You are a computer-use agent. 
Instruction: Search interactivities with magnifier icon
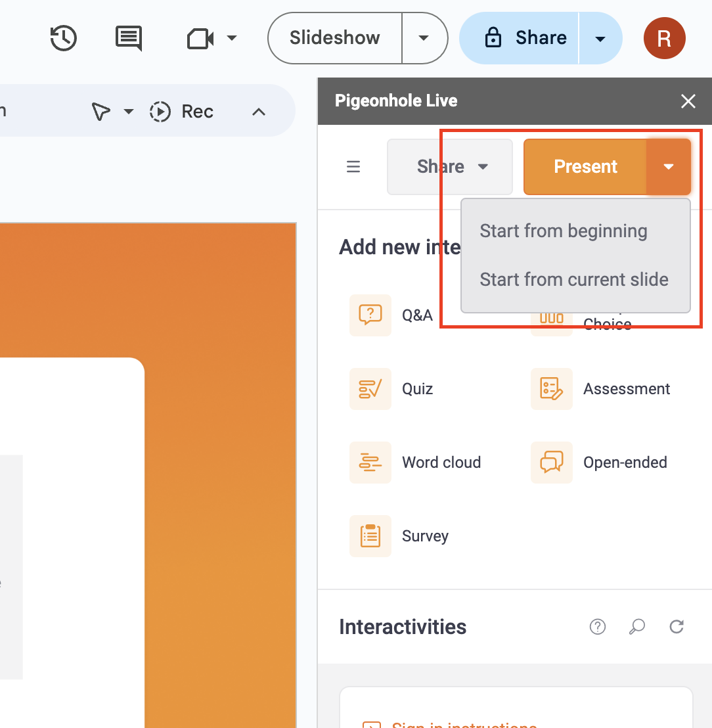point(637,627)
